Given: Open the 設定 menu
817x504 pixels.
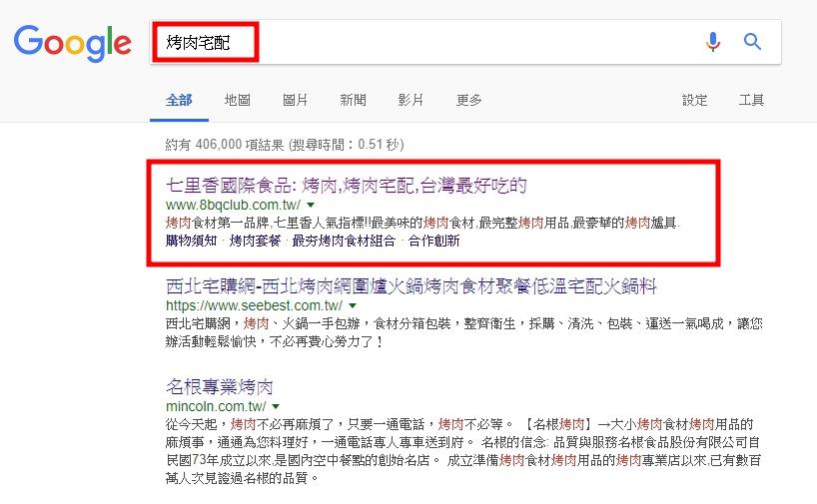Looking at the screenshot, I should [694, 100].
